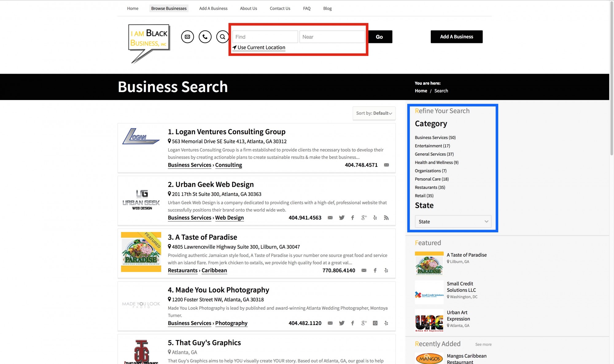Screen dimensions: 614x364
Task: Open Browse Businesses menu item
Action: (x=169, y=9)
